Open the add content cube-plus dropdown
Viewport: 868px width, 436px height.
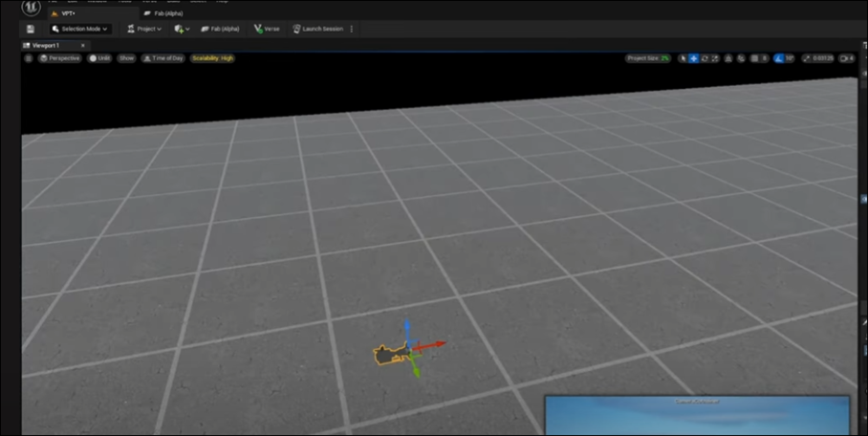tap(182, 29)
